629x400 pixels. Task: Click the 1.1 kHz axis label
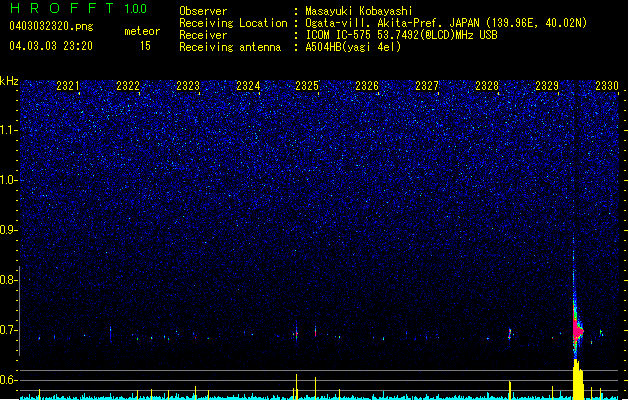pyautogui.click(x=9, y=130)
